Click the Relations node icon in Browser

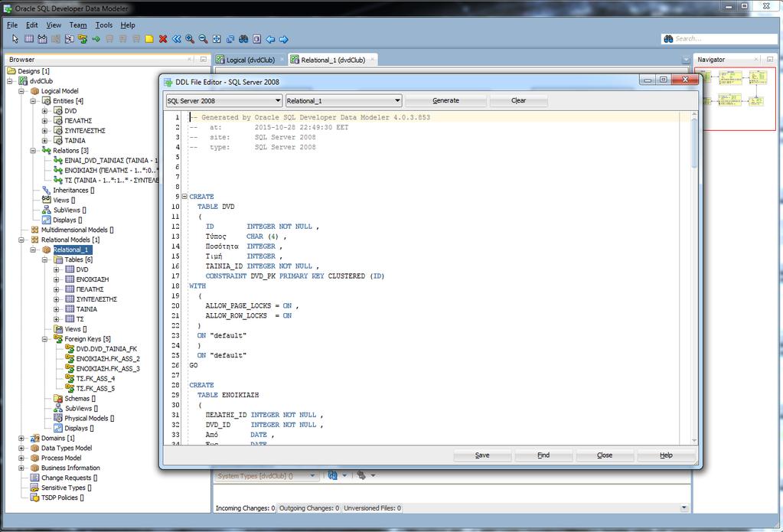coord(47,150)
